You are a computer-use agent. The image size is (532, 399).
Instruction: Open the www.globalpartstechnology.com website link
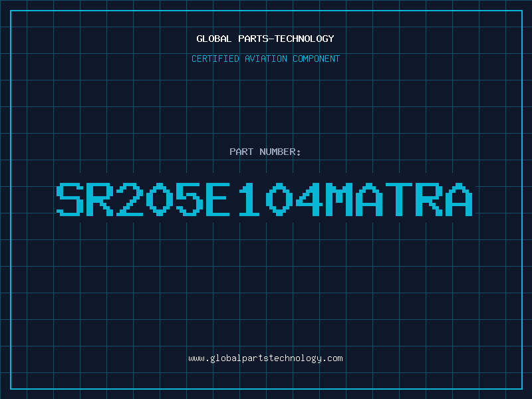265,358
